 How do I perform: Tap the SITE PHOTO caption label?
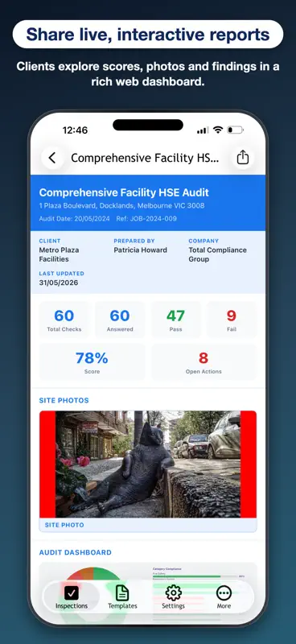coord(64,525)
